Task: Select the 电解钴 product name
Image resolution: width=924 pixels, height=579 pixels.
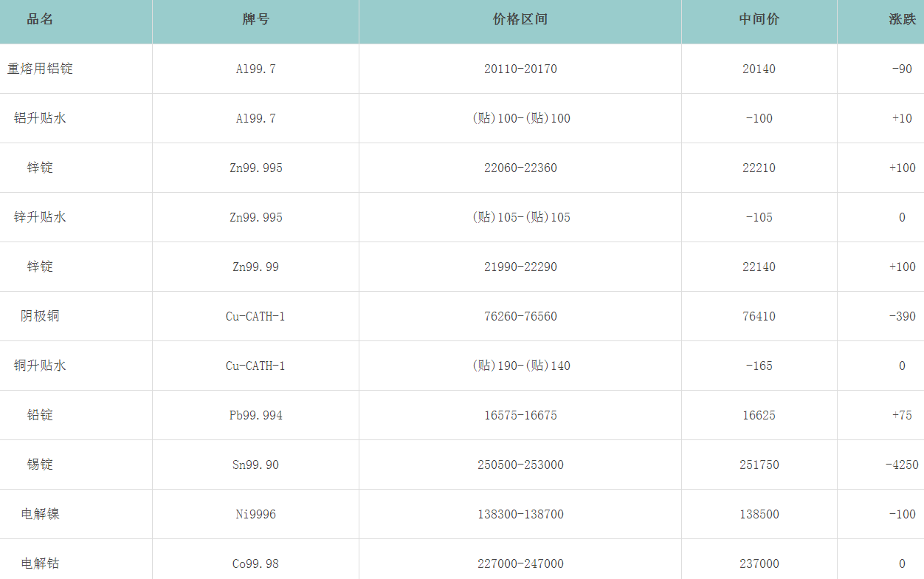Action: click(x=40, y=563)
